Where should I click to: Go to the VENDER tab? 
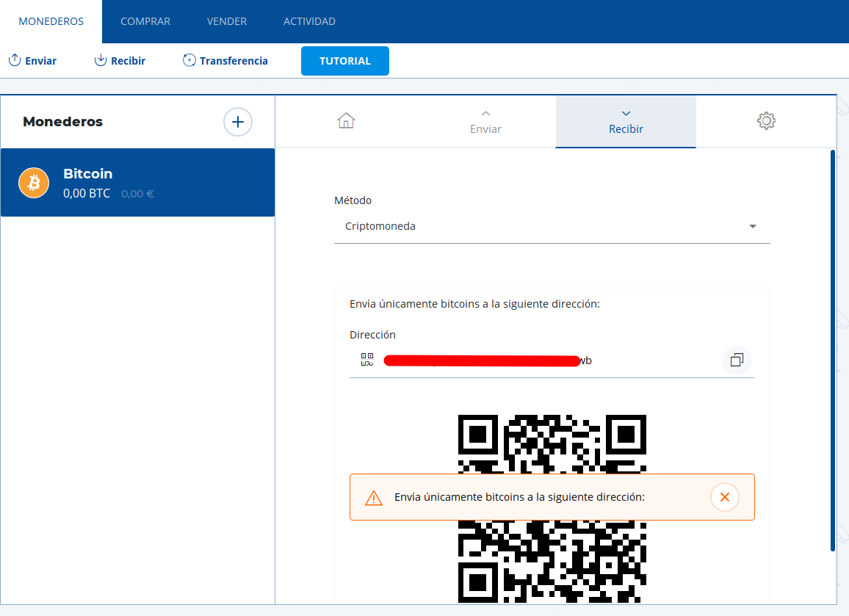[x=226, y=21]
